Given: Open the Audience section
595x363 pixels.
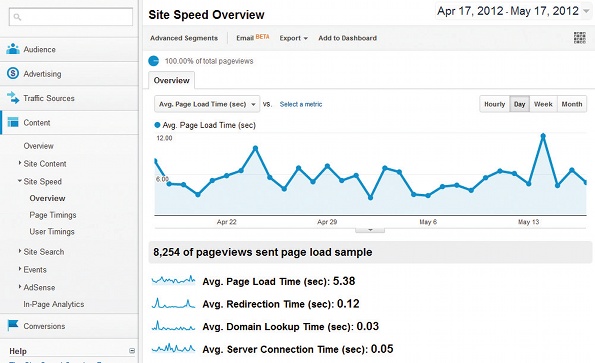Looking at the screenshot, I should tap(69, 49).
